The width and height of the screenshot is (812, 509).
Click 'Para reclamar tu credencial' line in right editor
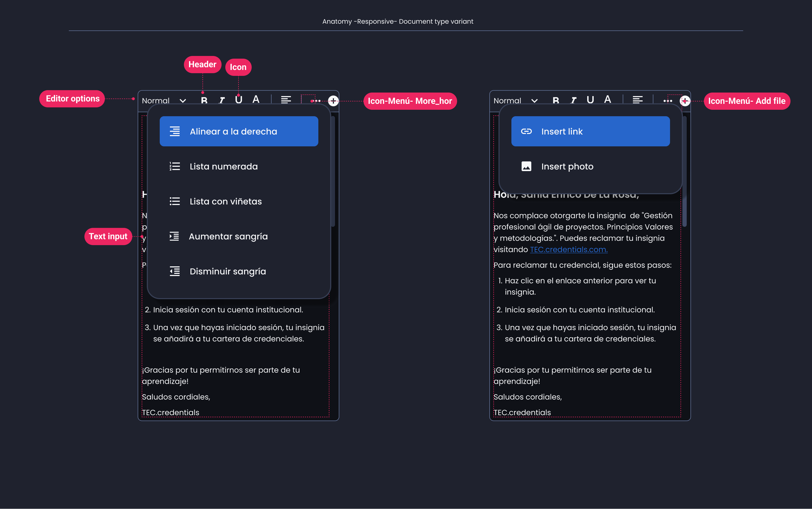click(x=582, y=265)
